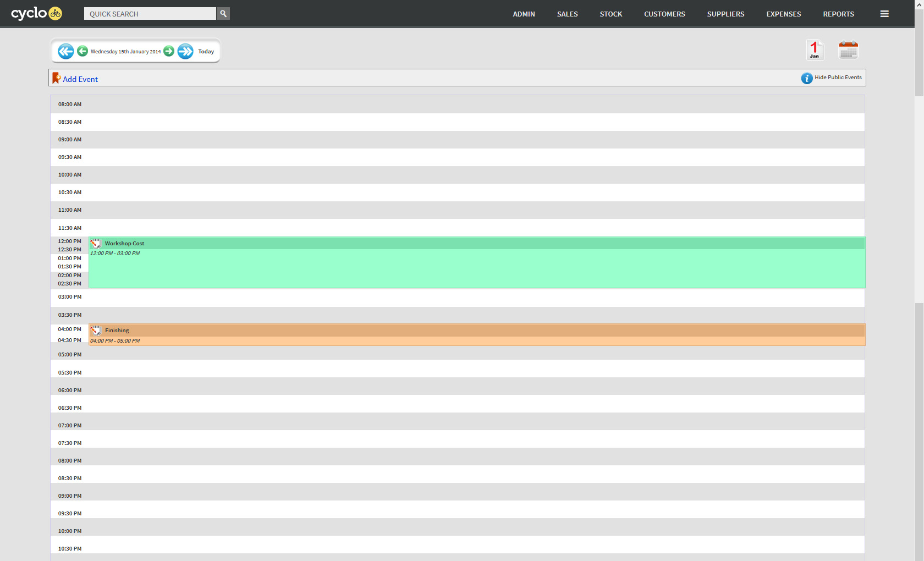
Task: Open the Reports menu
Action: click(838, 14)
